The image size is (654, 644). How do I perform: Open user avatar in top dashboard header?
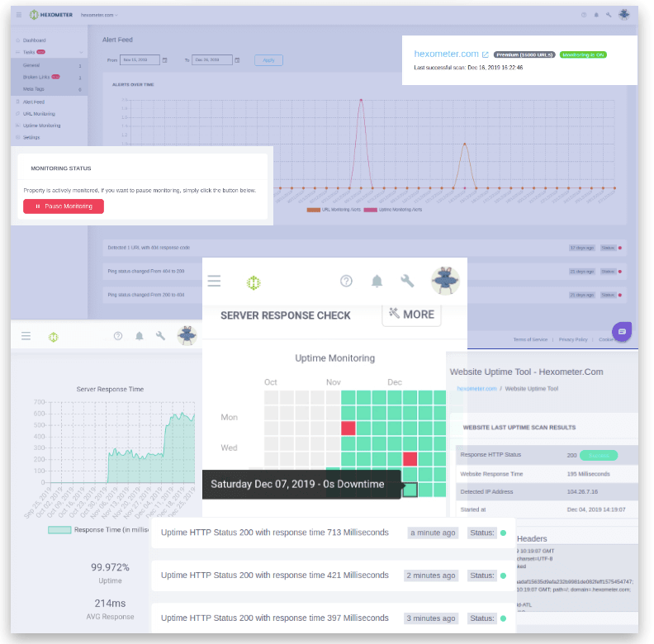coord(624,15)
